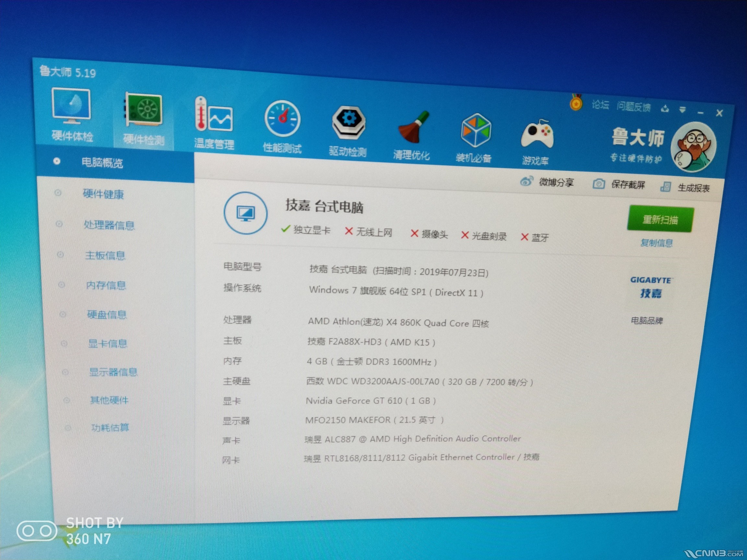Click the 技嘉 F2A88X-HD3 motherboard value
The width and height of the screenshot is (747, 560).
371,342
